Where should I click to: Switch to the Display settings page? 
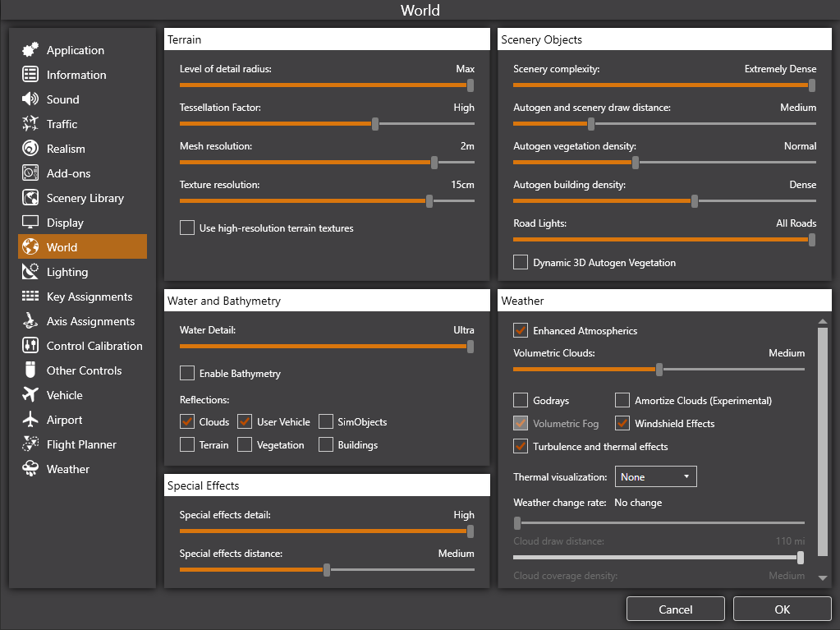(x=65, y=223)
